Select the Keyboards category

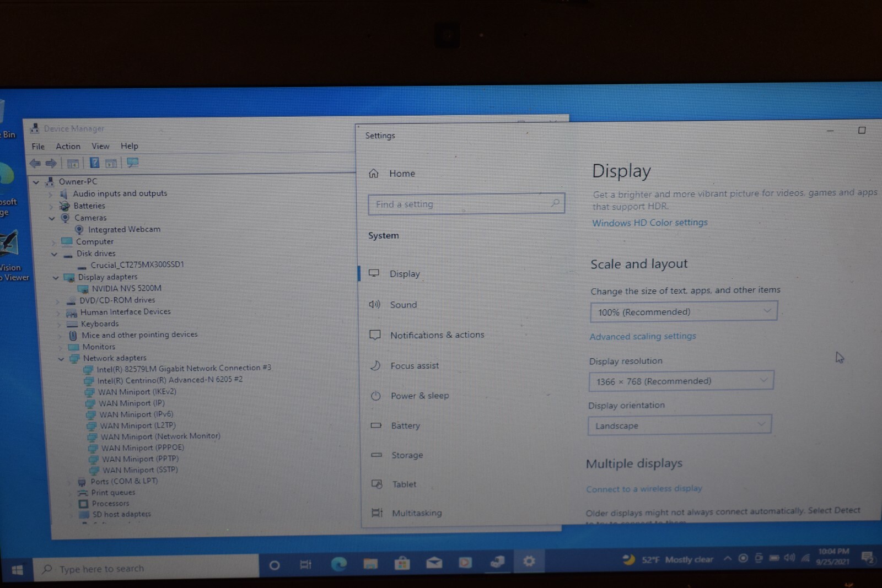pos(100,324)
